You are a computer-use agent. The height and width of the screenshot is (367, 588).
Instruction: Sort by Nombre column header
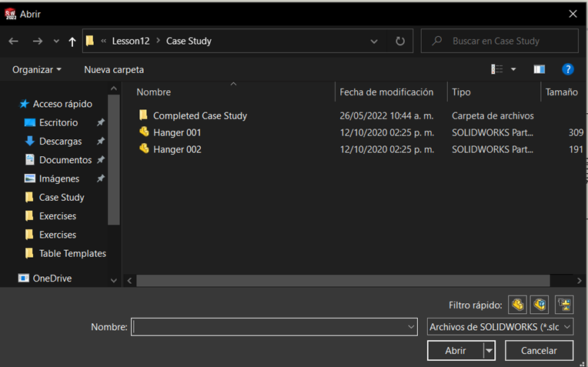pos(153,92)
